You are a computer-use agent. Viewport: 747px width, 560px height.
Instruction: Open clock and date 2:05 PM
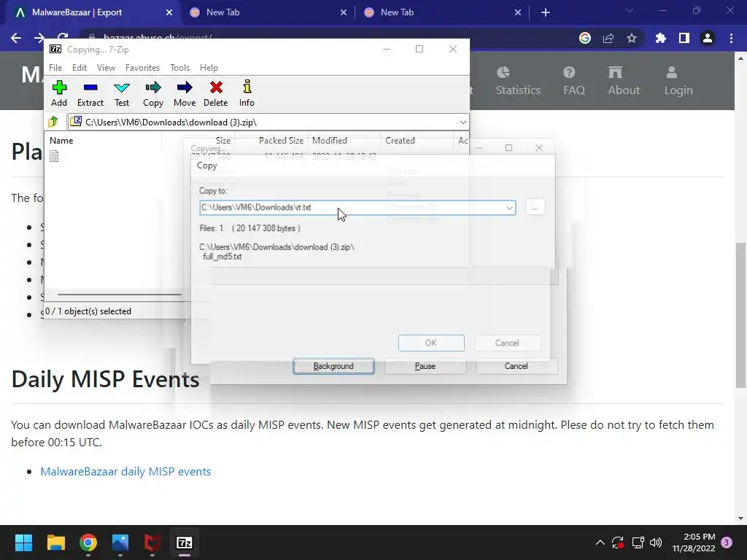coord(694,542)
